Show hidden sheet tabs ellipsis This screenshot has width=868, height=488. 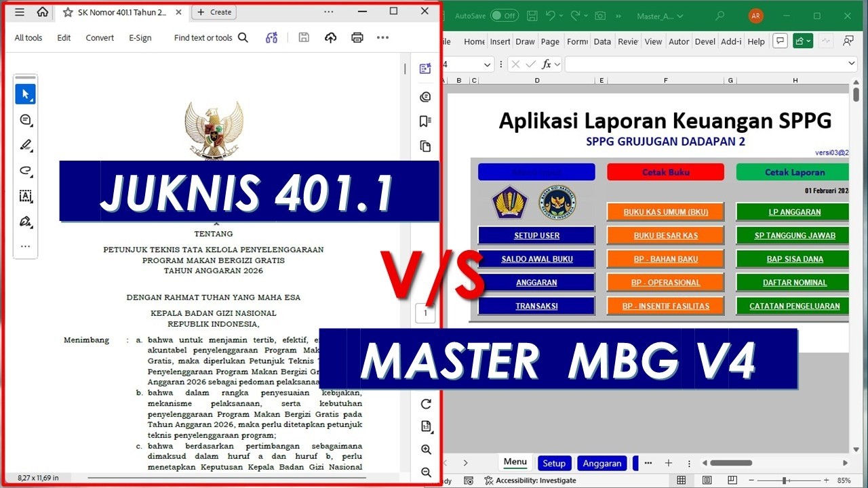point(648,463)
